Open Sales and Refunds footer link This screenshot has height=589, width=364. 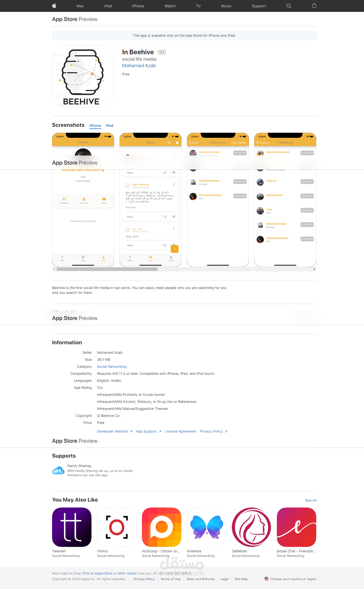click(x=200, y=579)
